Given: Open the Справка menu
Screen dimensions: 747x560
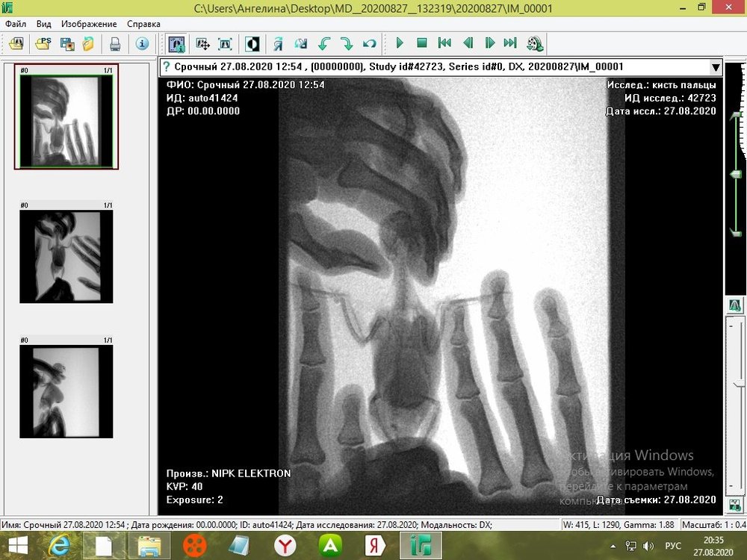Looking at the screenshot, I should pyautogui.click(x=143, y=24).
